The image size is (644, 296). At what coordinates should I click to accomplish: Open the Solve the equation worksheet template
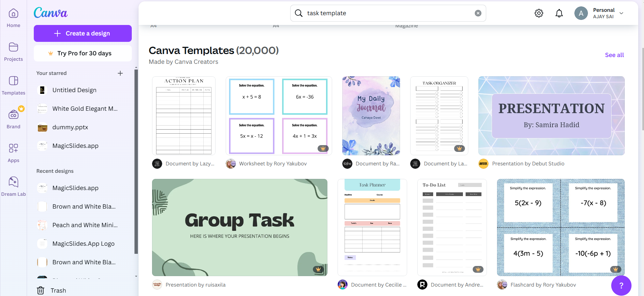pos(279,116)
